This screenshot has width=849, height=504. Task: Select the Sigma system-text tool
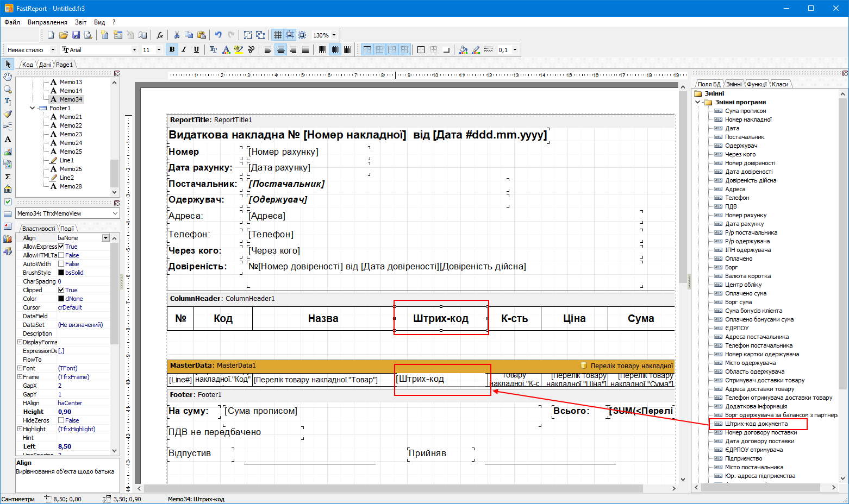pos(8,177)
